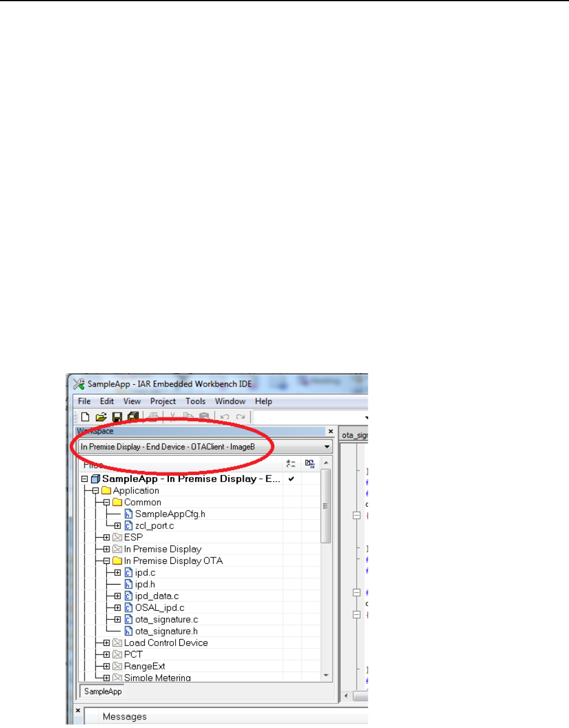Click the ipd.c source file icon

(129, 572)
